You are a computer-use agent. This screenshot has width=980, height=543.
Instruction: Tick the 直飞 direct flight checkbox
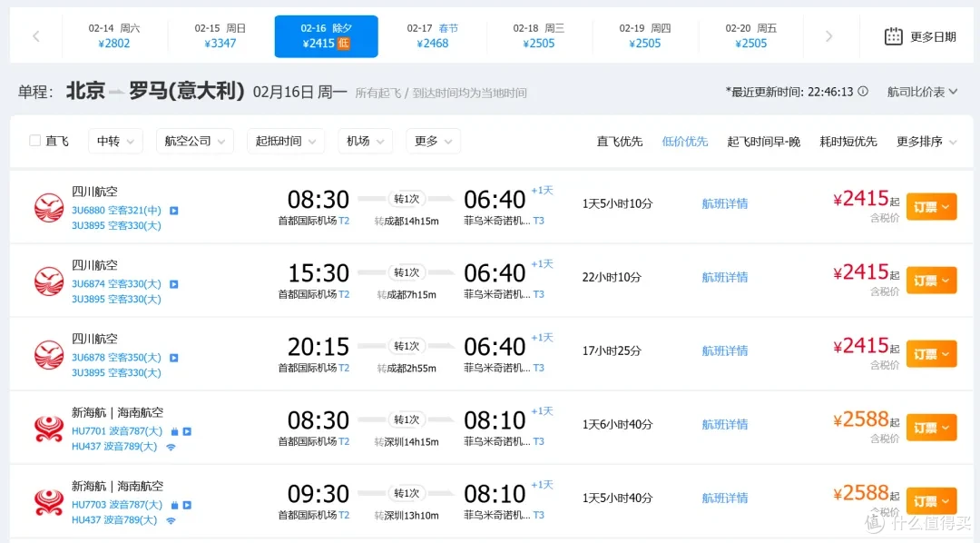click(x=35, y=141)
